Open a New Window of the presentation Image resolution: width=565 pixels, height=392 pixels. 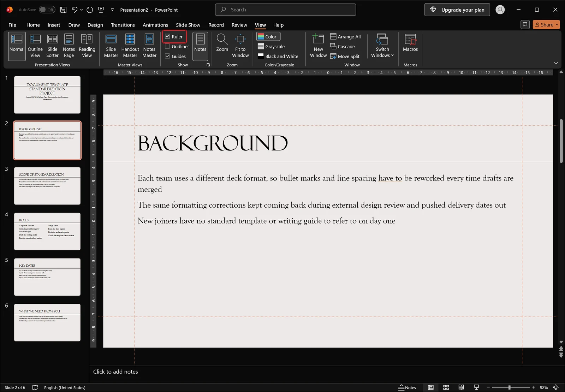pyautogui.click(x=318, y=46)
